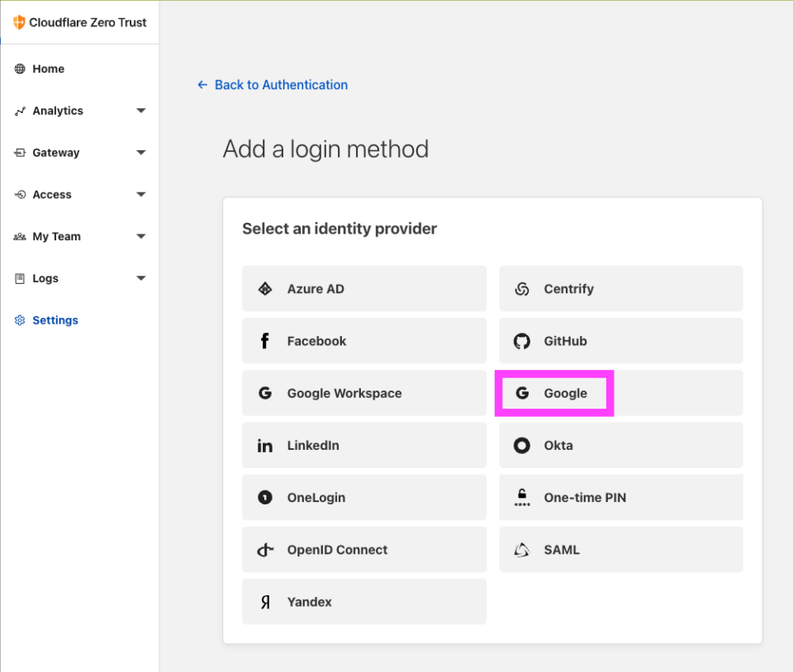This screenshot has width=793, height=672.
Task: Click the LinkedIn in icon
Action: (265, 446)
